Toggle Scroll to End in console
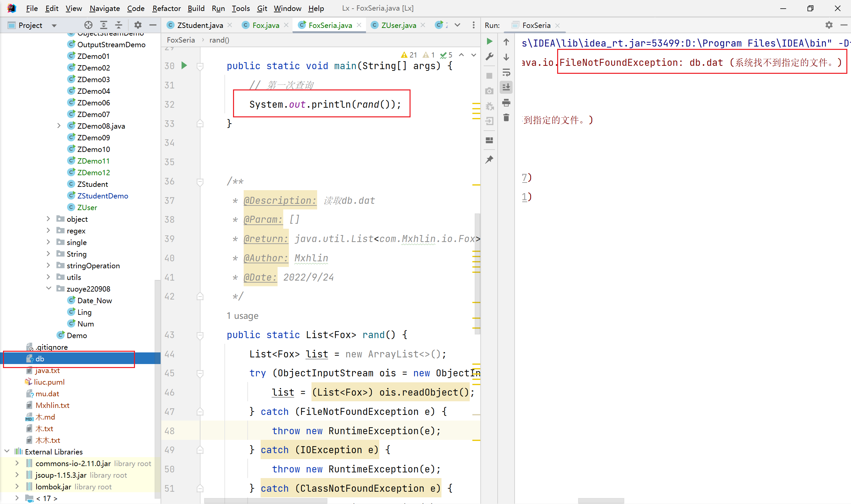This screenshot has width=851, height=504. pos(506,87)
